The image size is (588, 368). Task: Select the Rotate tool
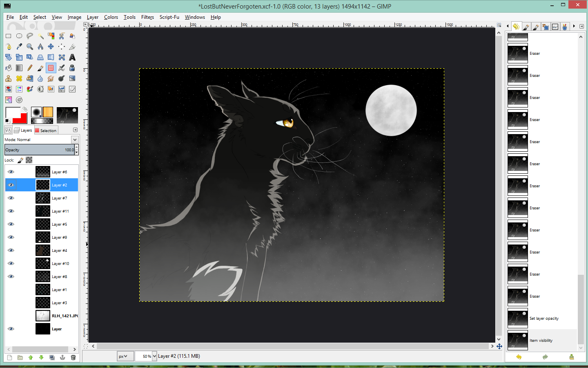pyautogui.click(x=9, y=57)
